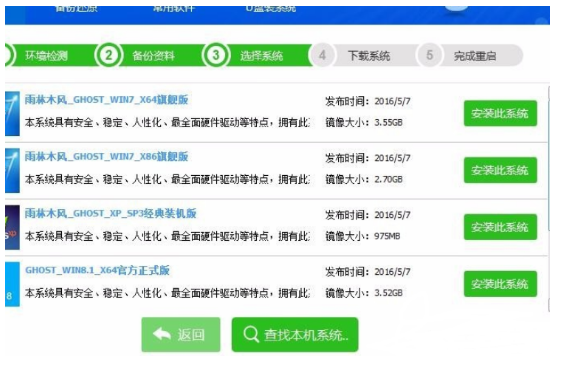Open the GHOST_XP_SP3经典装机版 title link
The height and width of the screenshot is (375, 565).
click(110, 213)
